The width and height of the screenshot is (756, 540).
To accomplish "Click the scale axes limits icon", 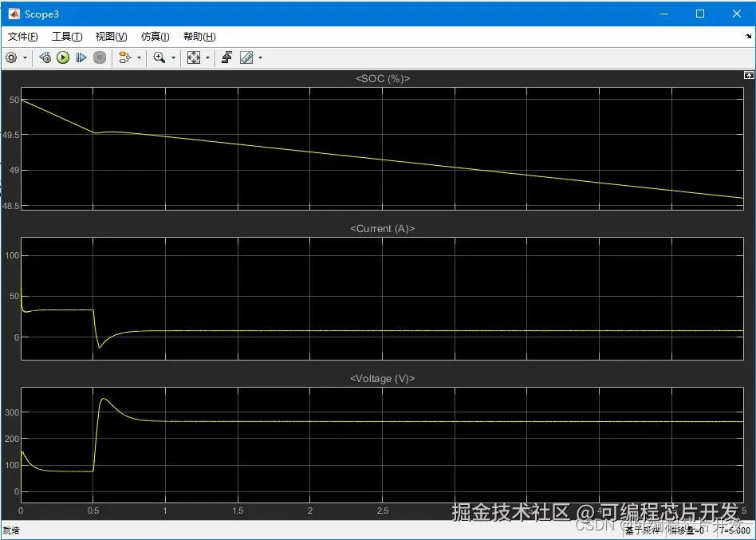I will click(194, 58).
